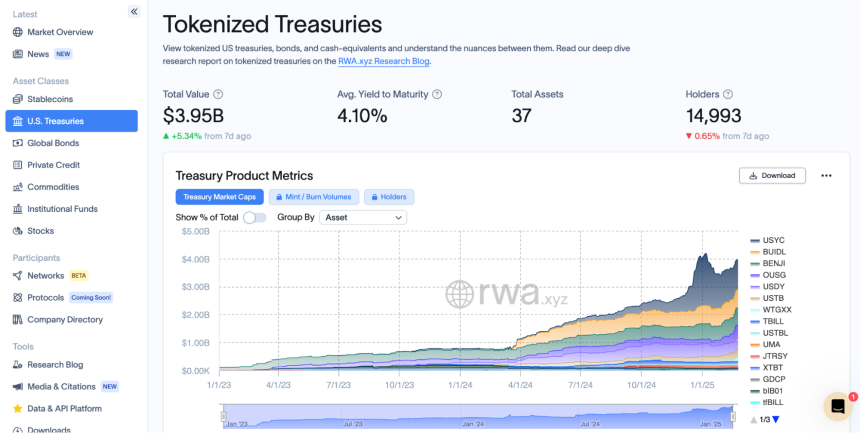The width and height of the screenshot is (860, 433).
Task: Toggle Show % of Total switch
Action: [254, 217]
